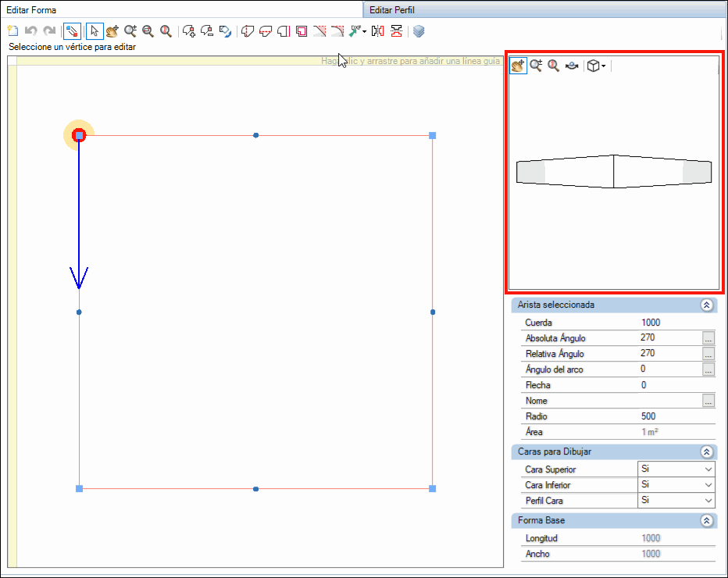Click the Redo arrow icon
The width and height of the screenshot is (728, 578).
click(49, 31)
